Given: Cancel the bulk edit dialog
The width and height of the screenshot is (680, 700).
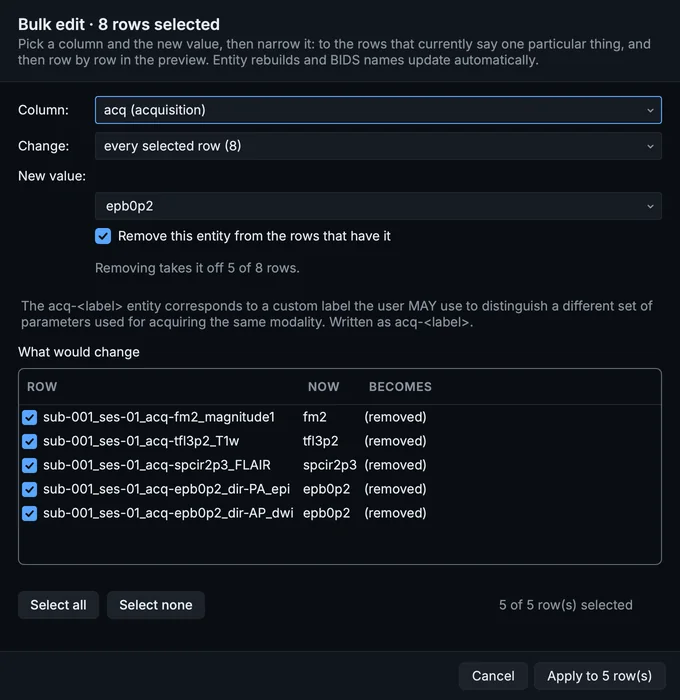Looking at the screenshot, I should click(x=493, y=676).
